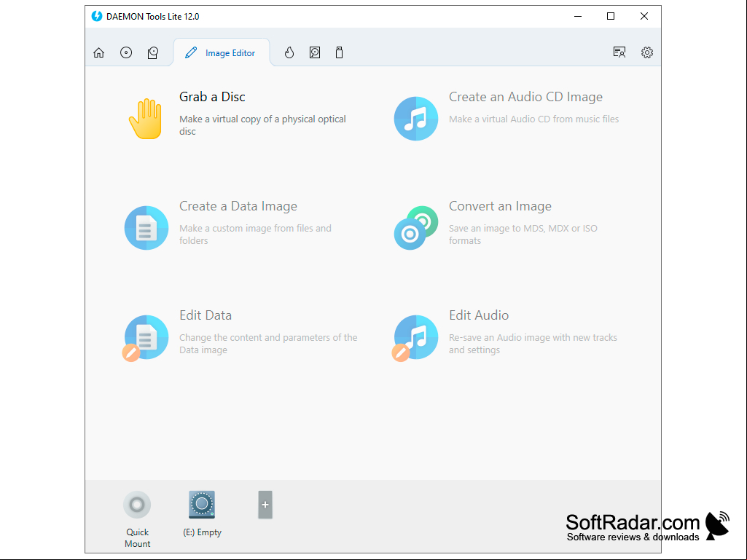Add a new drive with plus button
This screenshot has width=747, height=560.
(265, 505)
